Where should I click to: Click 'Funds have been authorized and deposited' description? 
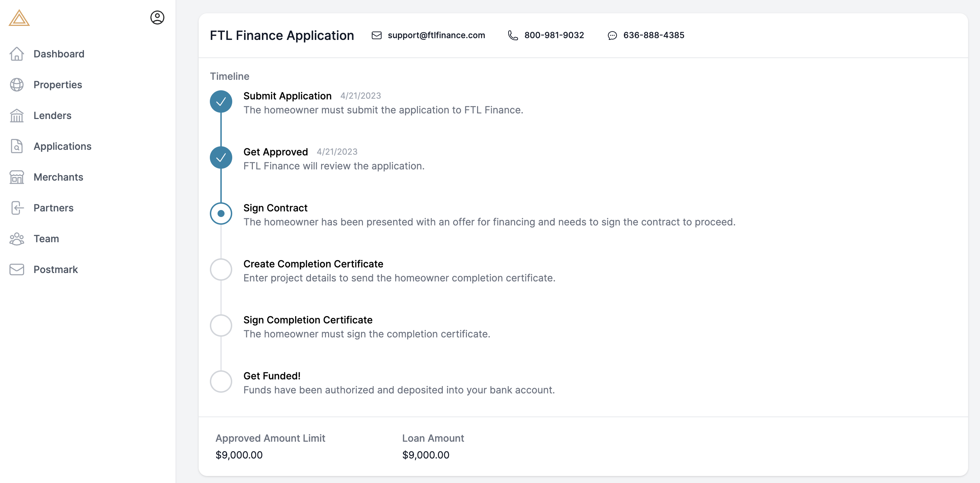[x=399, y=390]
